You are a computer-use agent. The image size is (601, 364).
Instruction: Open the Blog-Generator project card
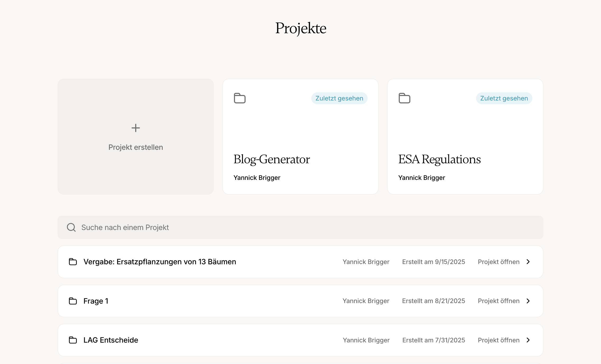point(272,159)
